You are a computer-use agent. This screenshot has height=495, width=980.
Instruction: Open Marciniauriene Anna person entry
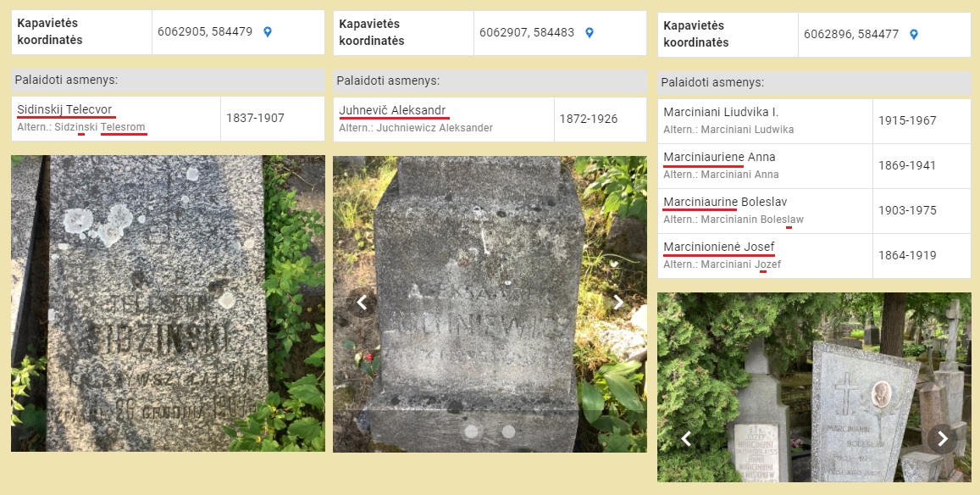pos(719,157)
